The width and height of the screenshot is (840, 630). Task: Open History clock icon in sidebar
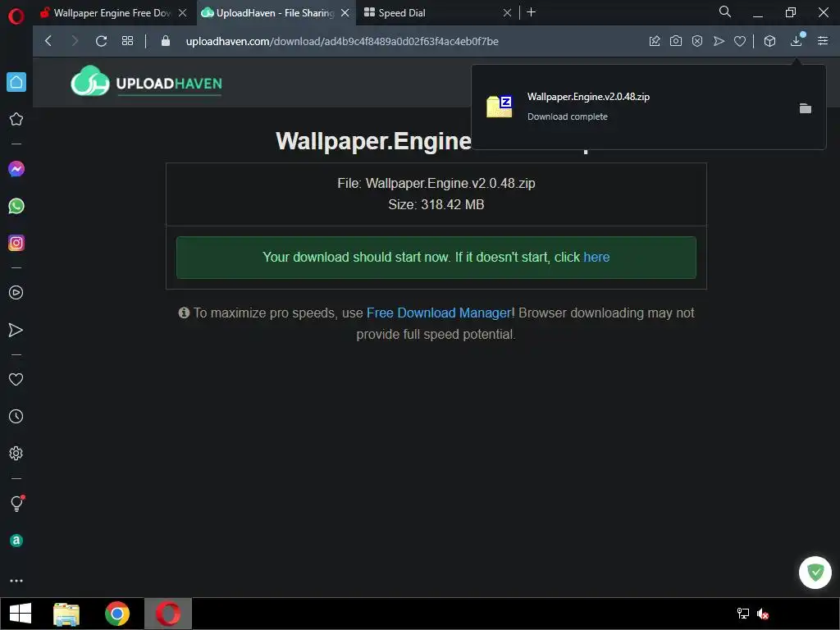pos(16,416)
